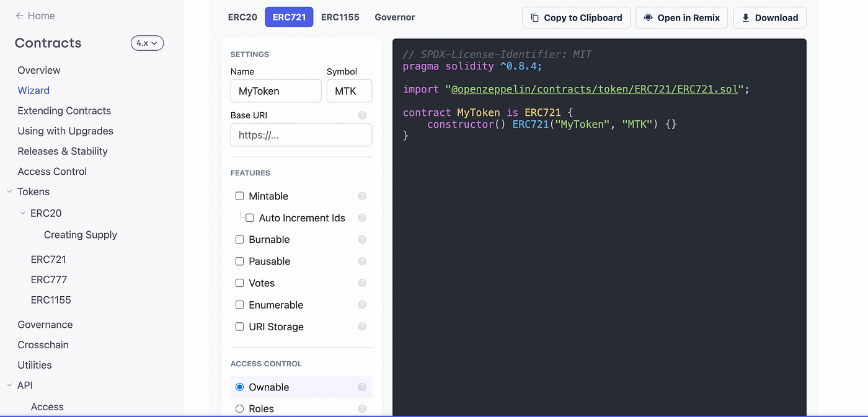Click the help icon beside Mintable

click(362, 196)
